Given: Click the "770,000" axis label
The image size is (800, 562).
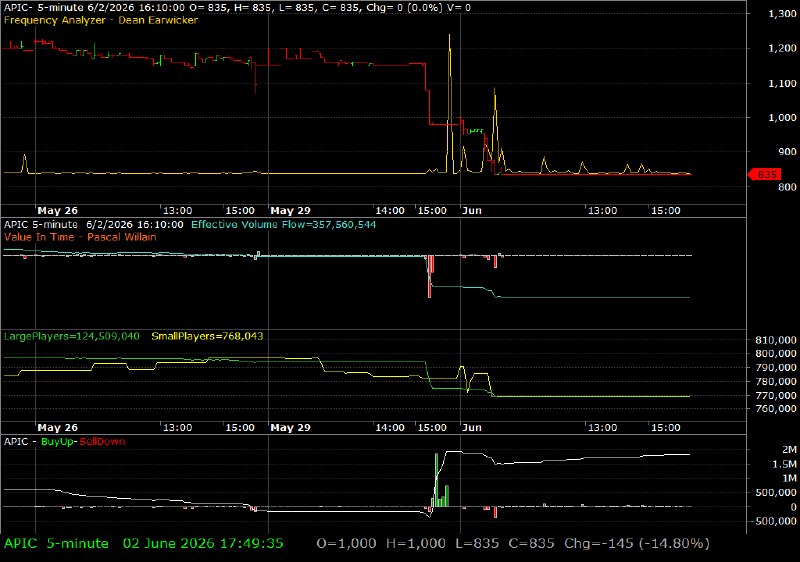Looking at the screenshot, I should (x=776, y=395).
